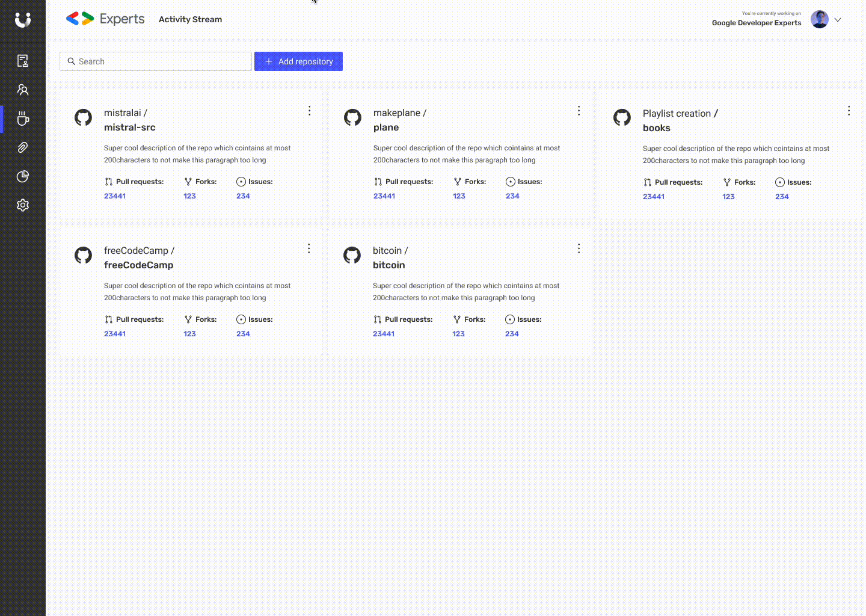
Task: Click freeCodeCamp forks count 123
Action: coord(190,334)
